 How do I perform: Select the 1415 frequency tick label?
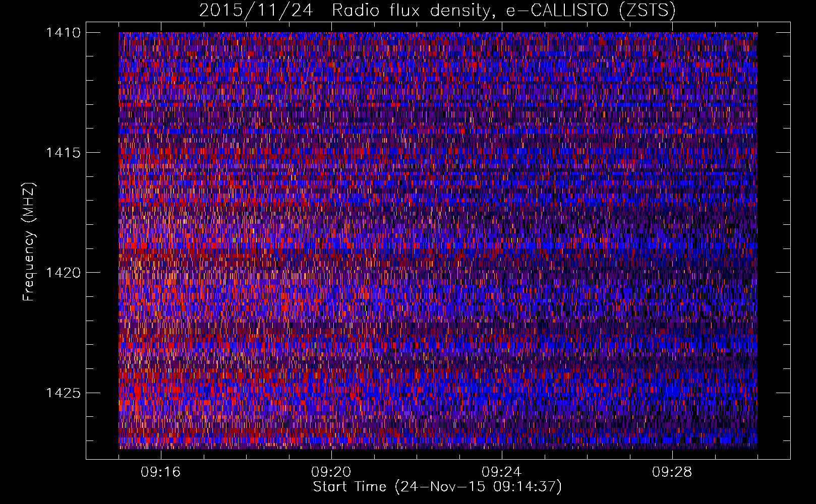coord(63,153)
